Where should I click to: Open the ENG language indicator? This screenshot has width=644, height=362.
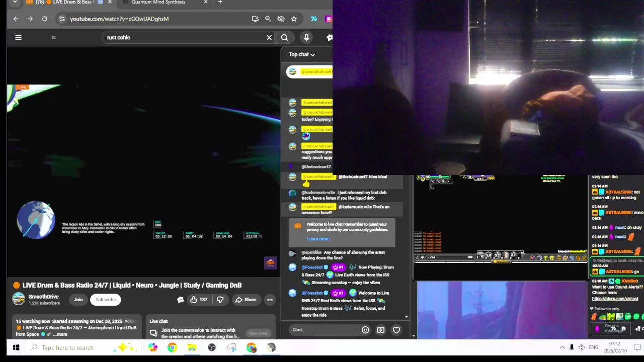coord(594,347)
